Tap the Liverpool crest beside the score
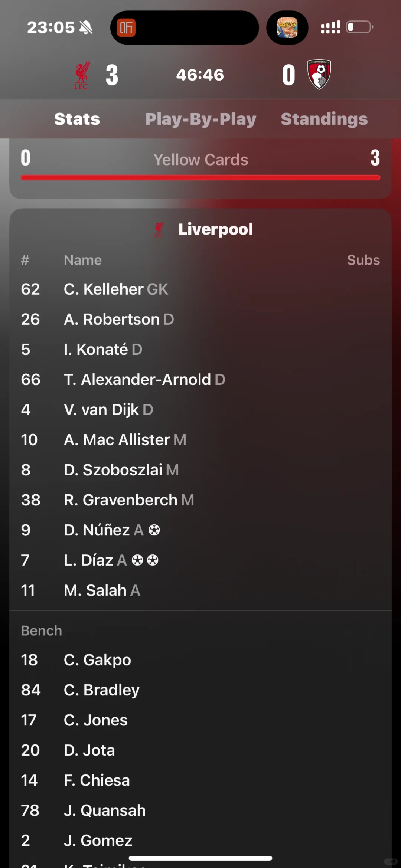This screenshot has height=868, width=401. tap(82, 75)
